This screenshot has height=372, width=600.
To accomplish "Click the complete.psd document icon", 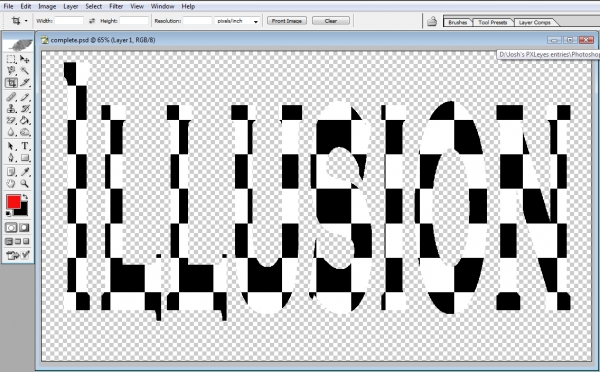I will pos(45,40).
